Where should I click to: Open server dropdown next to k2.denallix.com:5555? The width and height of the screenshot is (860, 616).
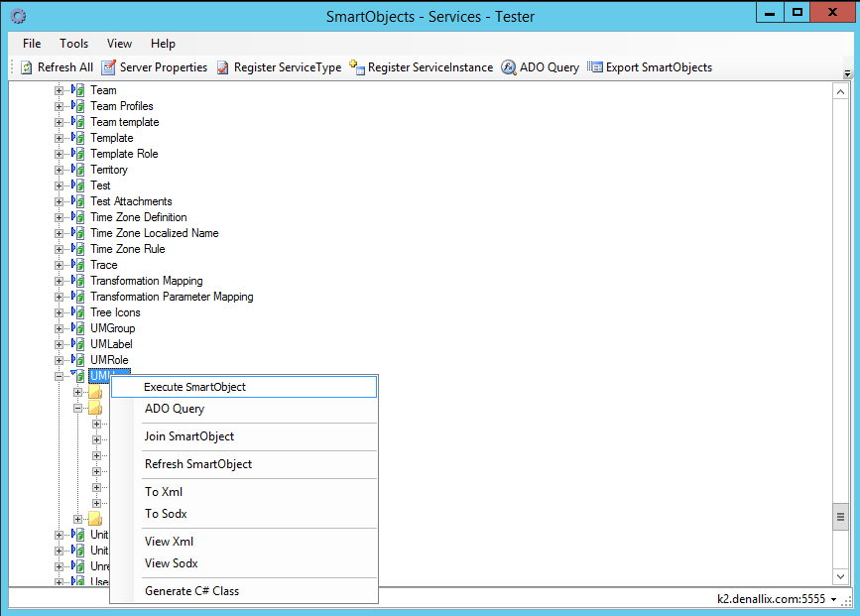[x=833, y=599]
